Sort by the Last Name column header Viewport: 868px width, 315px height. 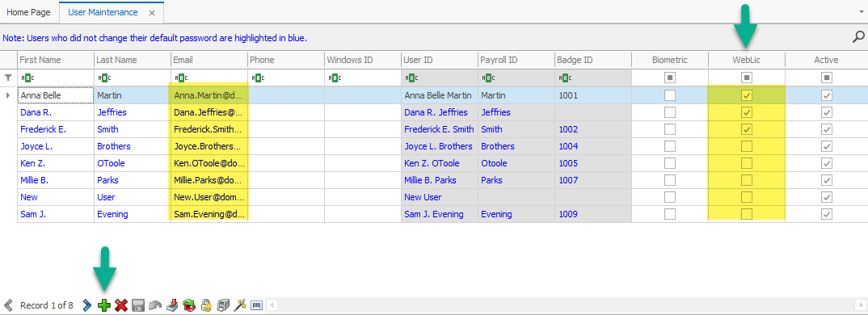click(133, 60)
